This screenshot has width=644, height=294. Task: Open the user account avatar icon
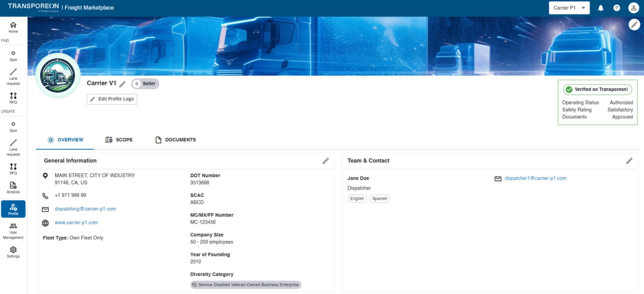coord(634,8)
